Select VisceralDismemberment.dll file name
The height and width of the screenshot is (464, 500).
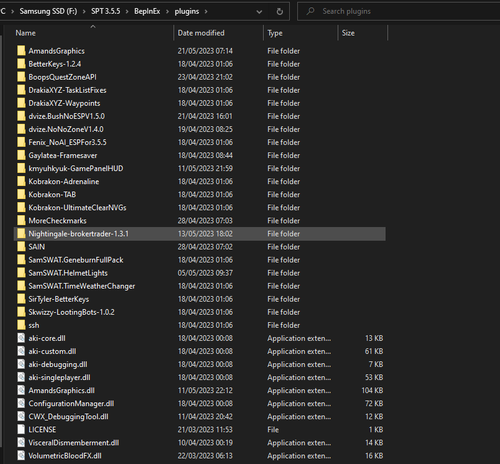click(x=74, y=443)
